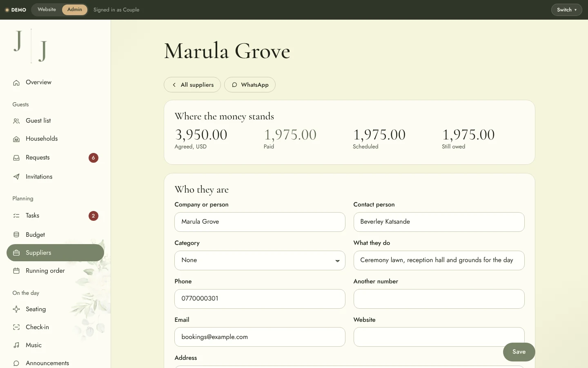This screenshot has width=588, height=368.
Task: Click the Phone number field
Action: coord(260,299)
